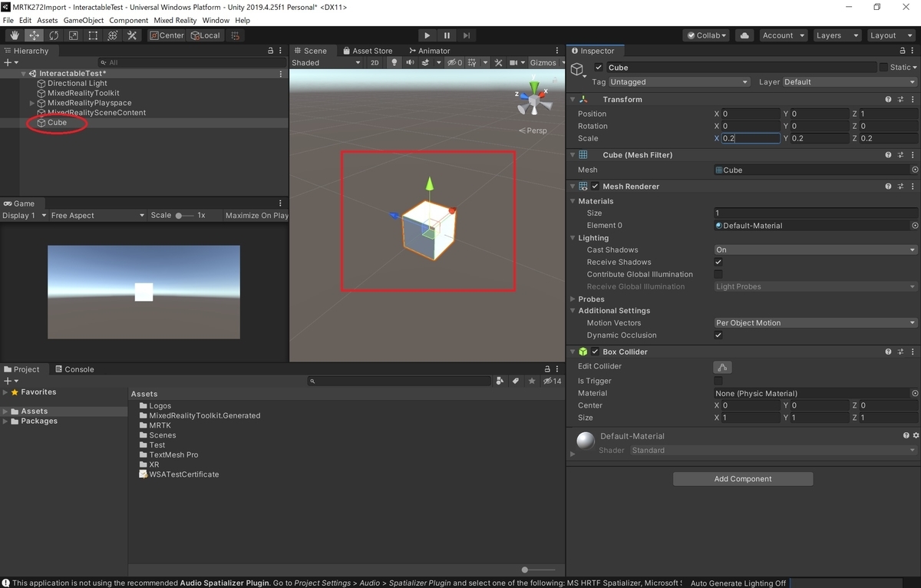
Task: Expand the Probes section
Action: 573,299
